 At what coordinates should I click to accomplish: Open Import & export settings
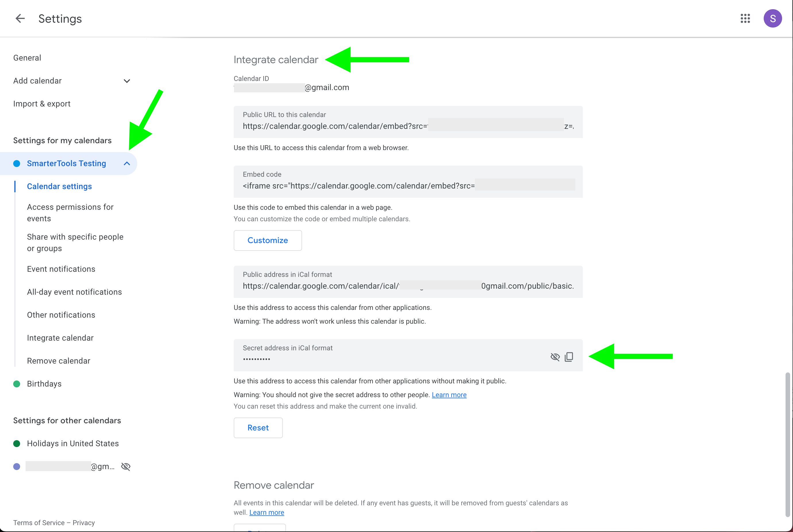click(x=42, y=104)
